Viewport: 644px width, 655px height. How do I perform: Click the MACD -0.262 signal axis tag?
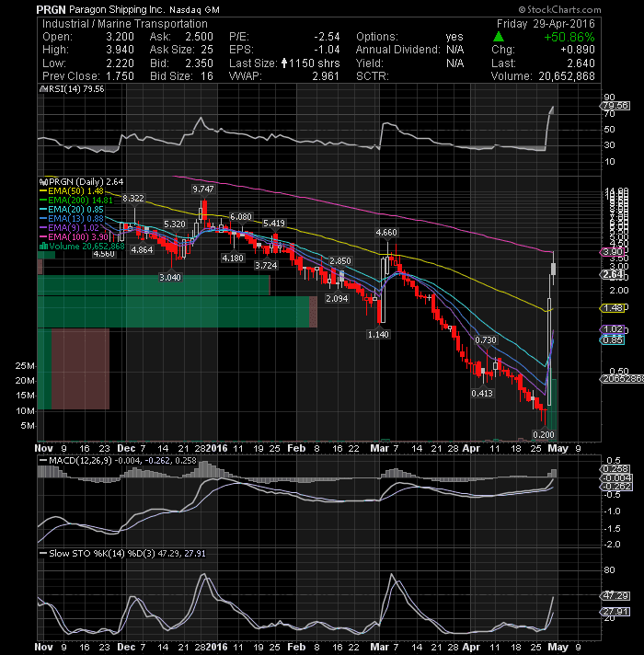616,487
